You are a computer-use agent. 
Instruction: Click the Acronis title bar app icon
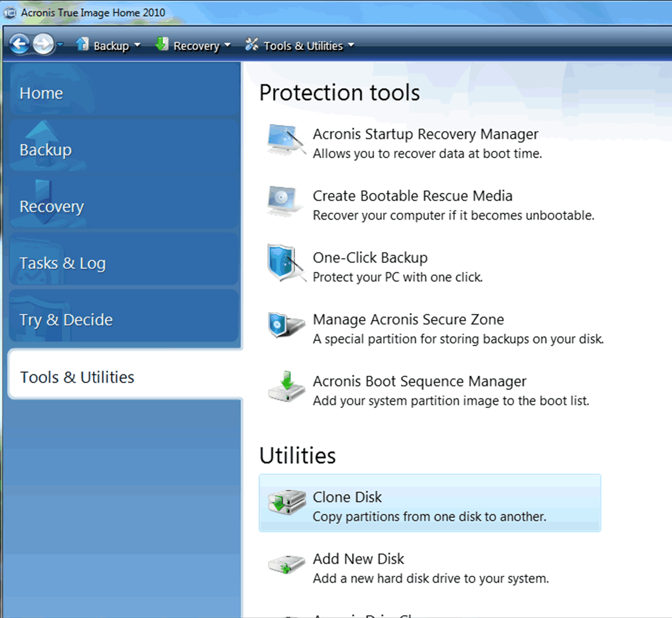tap(10, 12)
